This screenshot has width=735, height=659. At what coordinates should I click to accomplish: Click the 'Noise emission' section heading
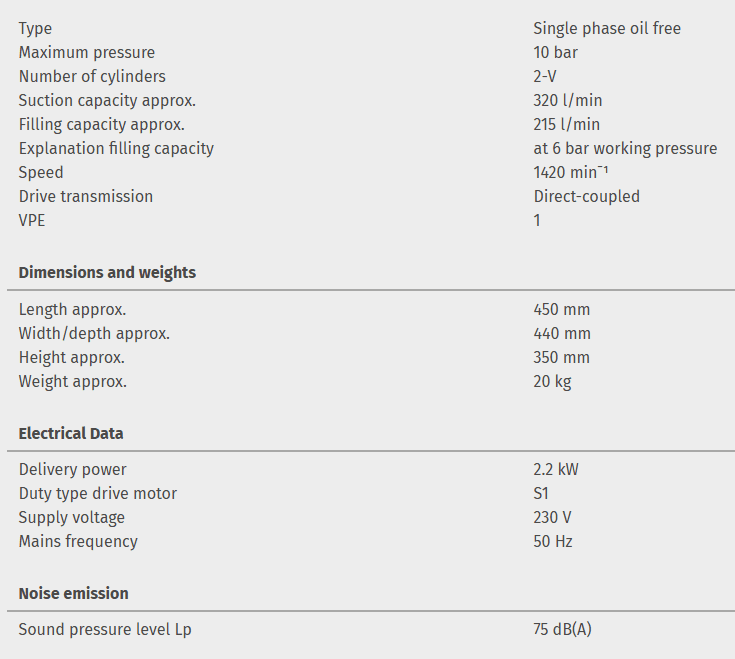coord(73,593)
